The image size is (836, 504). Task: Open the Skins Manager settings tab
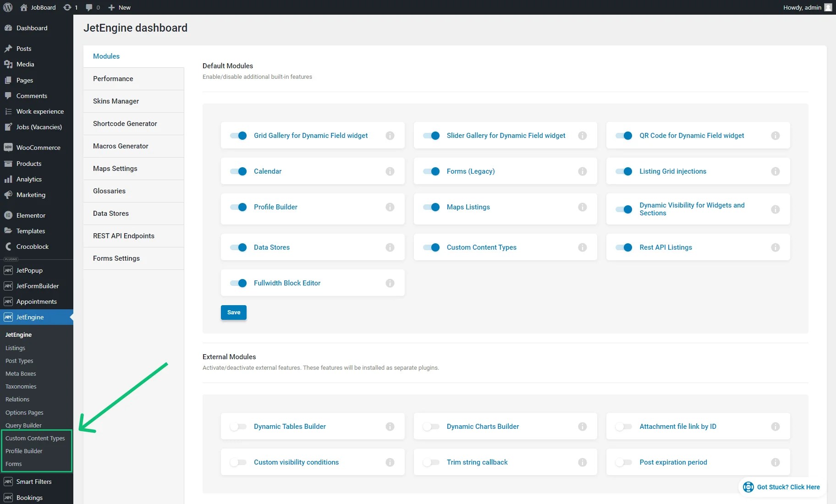116,101
